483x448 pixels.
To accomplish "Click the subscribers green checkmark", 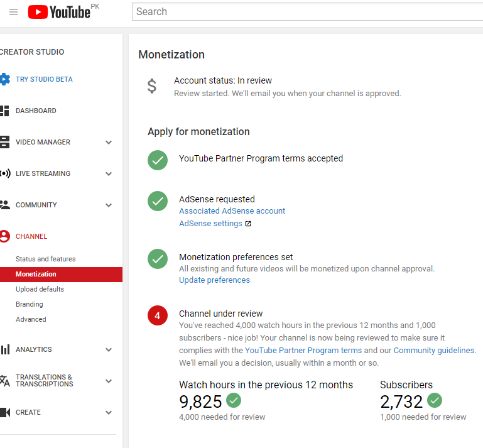I will pyautogui.click(x=435, y=400).
